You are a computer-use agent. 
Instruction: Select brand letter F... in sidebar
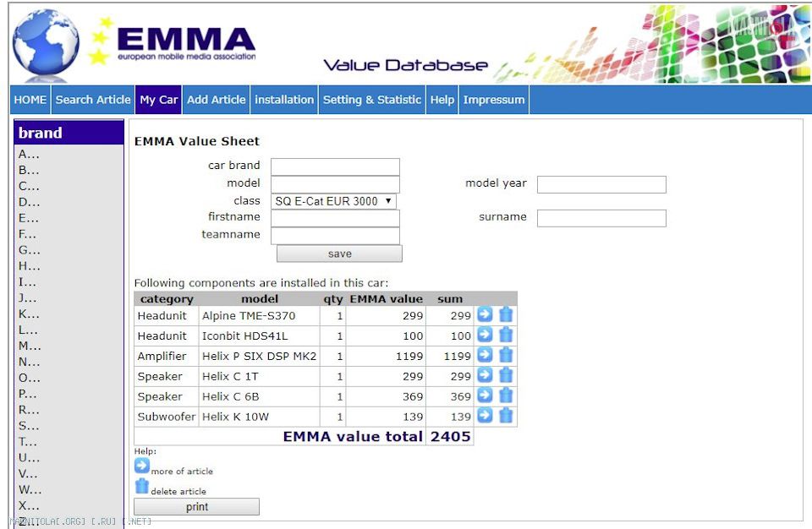pos(28,234)
